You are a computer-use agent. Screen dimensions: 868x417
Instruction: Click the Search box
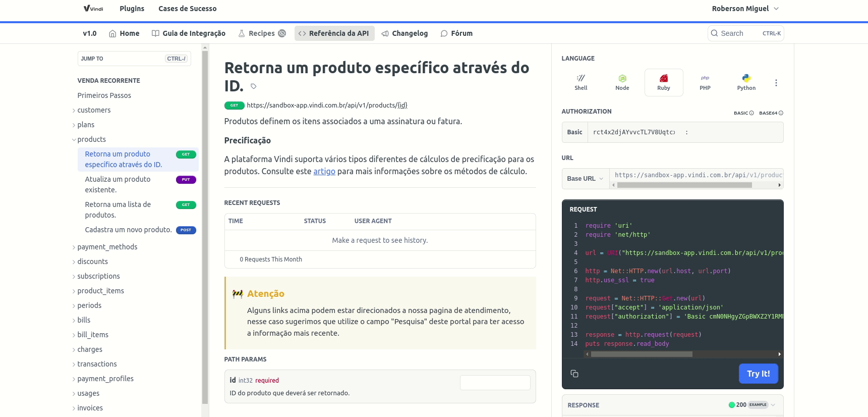click(745, 33)
